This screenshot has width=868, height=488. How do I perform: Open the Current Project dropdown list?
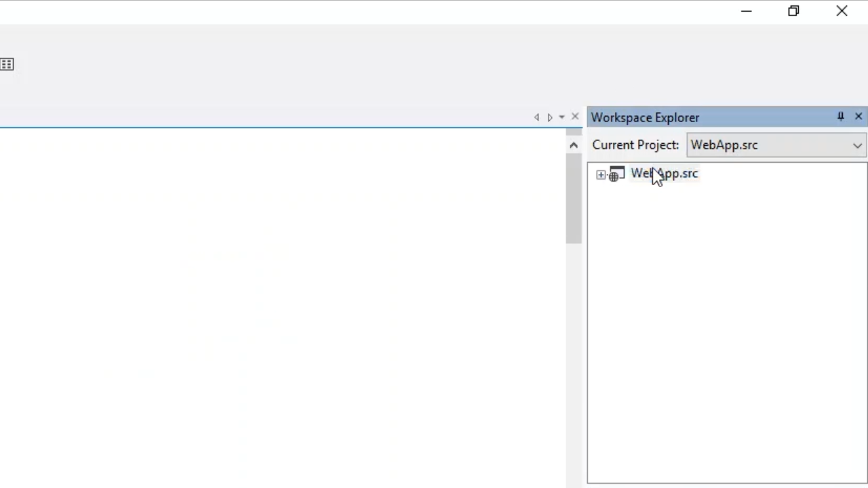(x=857, y=145)
